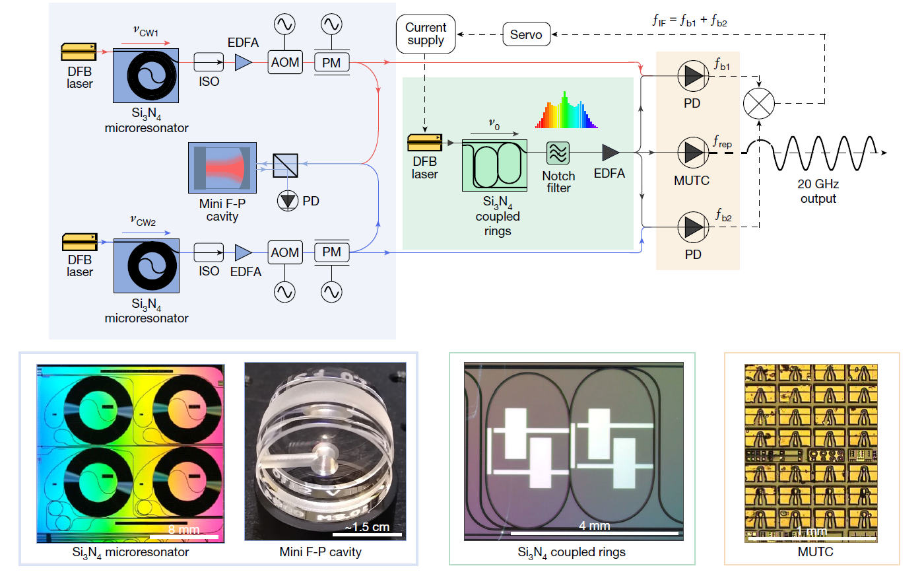Click the 'MUTC' label under the middle photodiode
The height and width of the screenshot is (578, 924).
click(692, 180)
